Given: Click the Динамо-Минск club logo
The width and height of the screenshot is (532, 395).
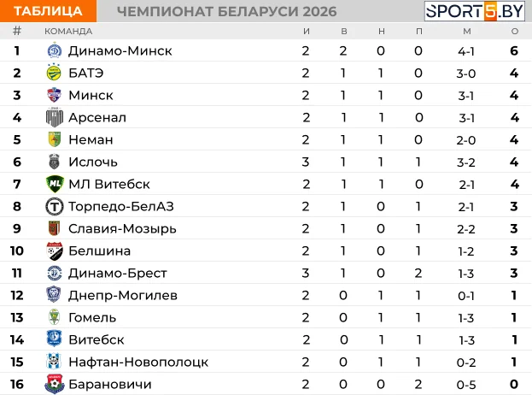Looking at the screenshot, I should pyautogui.click(x=54, y=50).
